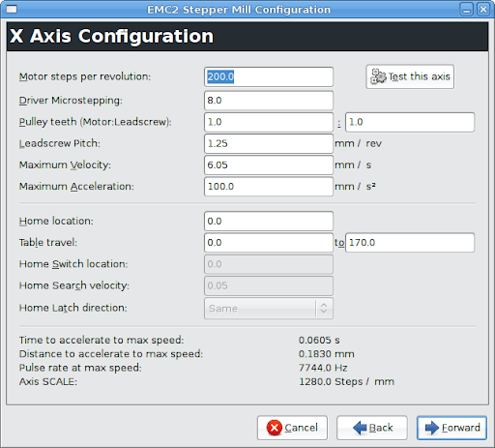
Task: Click the Home location label
Action: tap(56, 222)
